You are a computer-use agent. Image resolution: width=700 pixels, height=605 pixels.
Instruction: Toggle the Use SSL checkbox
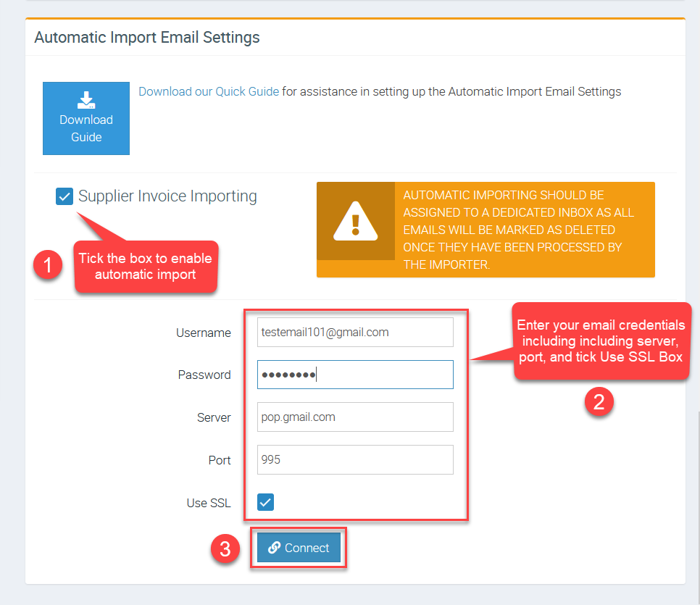tap(266, 502)
